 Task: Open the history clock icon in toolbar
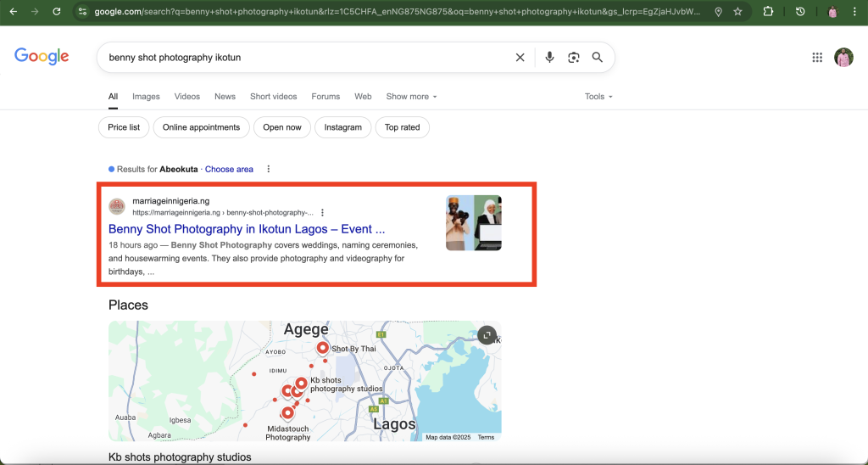point(800,11)
